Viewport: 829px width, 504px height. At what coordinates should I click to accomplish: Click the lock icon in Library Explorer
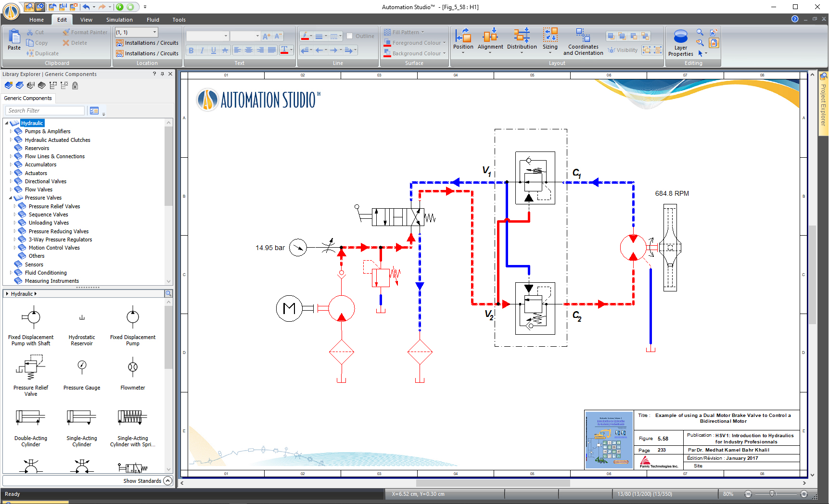[x=75, y=86]
